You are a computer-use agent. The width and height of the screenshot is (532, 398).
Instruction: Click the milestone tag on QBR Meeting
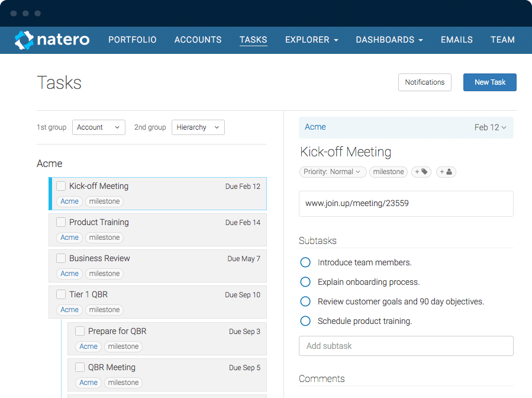(x=124, y=383)
